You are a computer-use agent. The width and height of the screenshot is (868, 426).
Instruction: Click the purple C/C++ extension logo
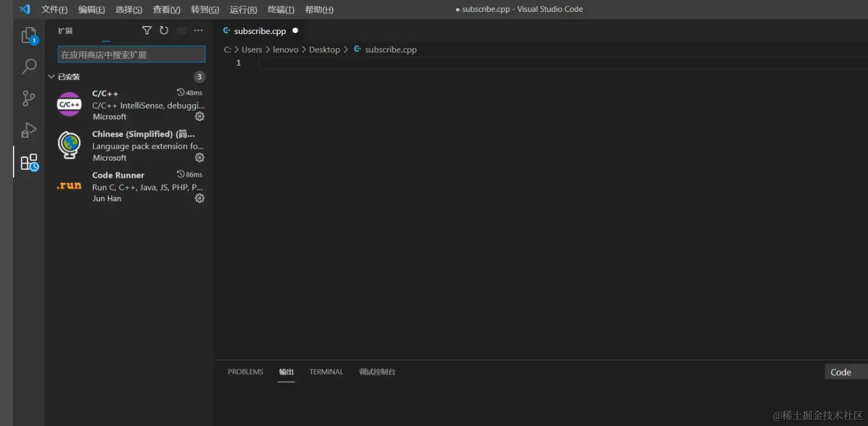[x=70, y=104]
